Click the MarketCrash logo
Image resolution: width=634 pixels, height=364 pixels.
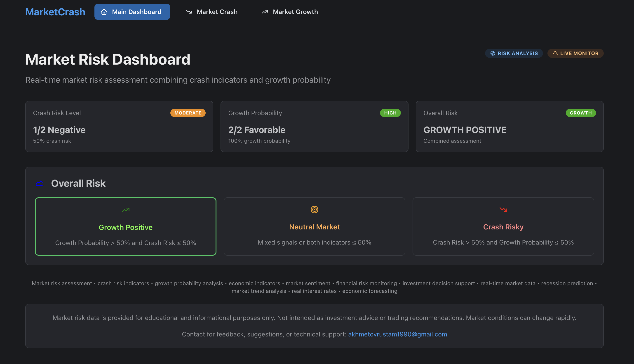point(55,12)
